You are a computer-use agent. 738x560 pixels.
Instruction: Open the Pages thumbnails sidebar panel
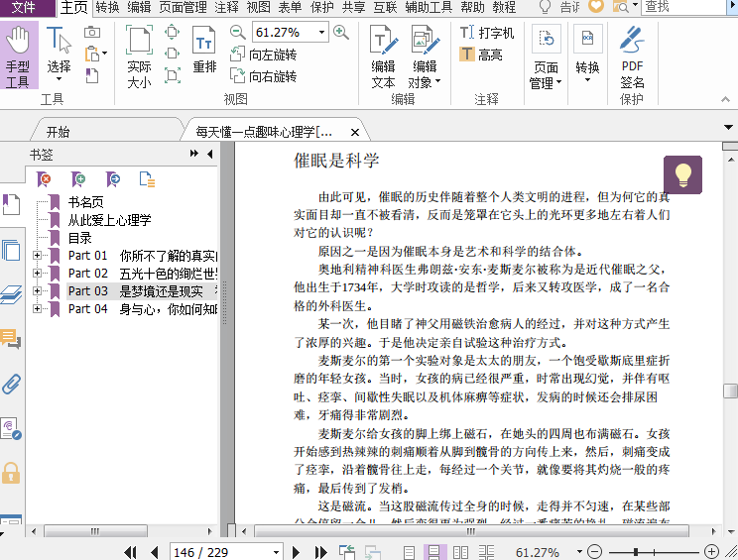click(x=11, y=250)
